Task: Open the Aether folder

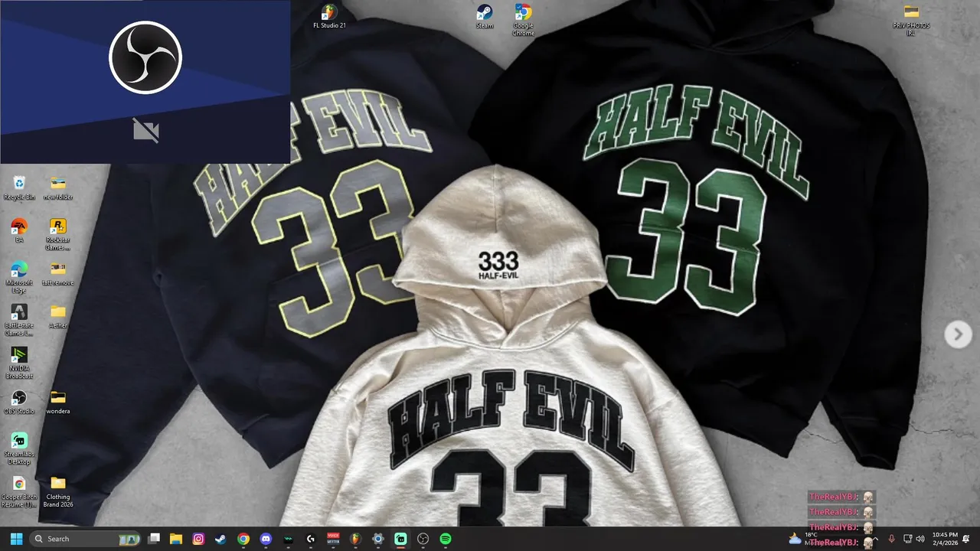Action: [x=58, y=316]
